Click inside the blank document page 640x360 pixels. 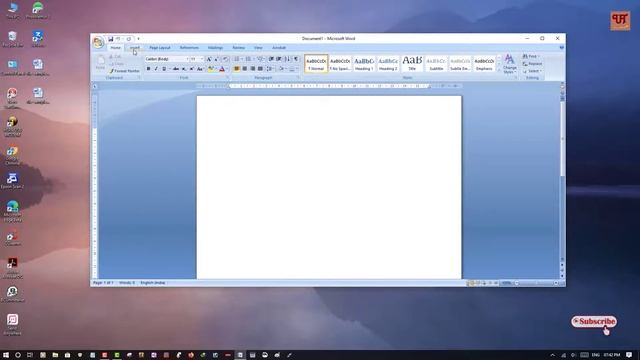click(x=329, y=187)
